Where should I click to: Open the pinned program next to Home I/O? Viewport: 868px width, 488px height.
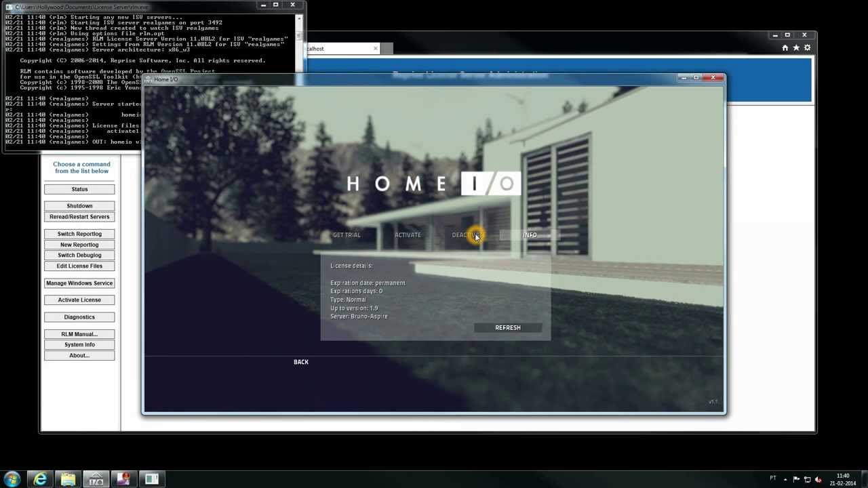click(x=123, y=479)
